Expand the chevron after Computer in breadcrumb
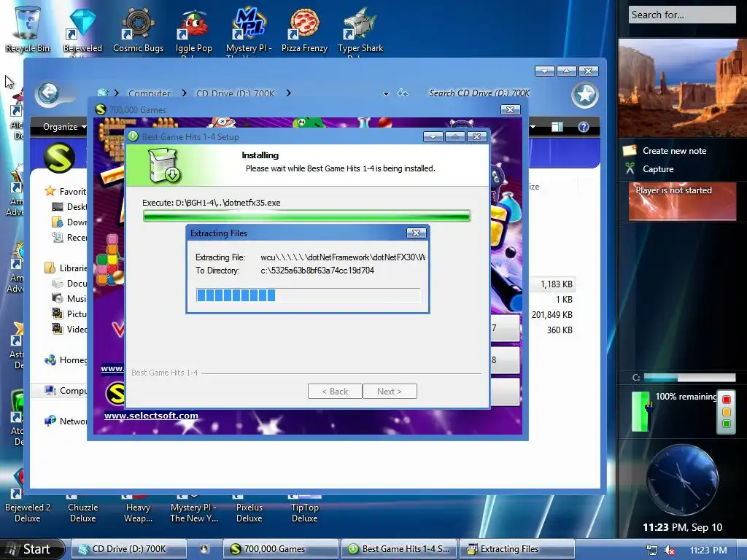 [184, 93]
